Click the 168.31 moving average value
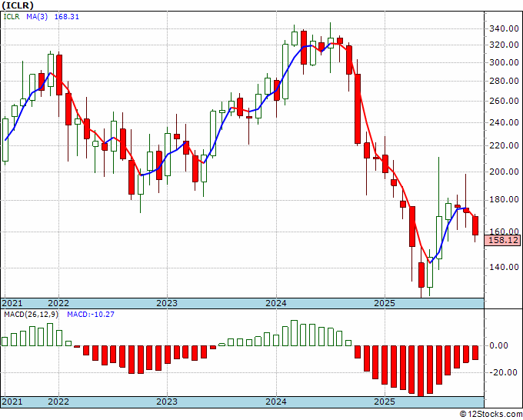This screenshot has width=523, height=420. [67, 17]
